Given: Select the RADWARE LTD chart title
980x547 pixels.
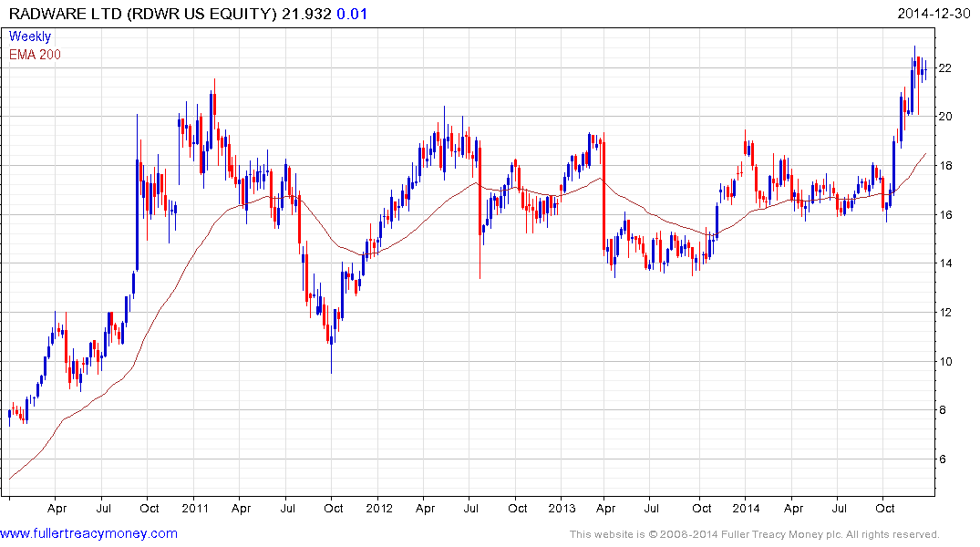Looking at the screenshot, I should (x=142, y=14).
